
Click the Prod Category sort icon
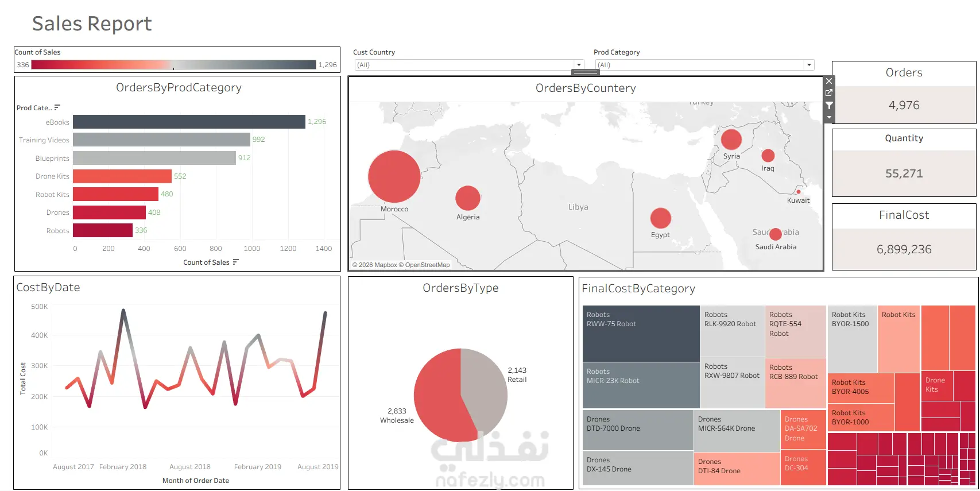(x=57, y=107)
